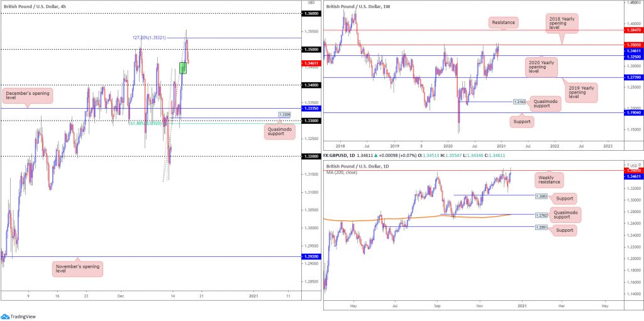644x321 pixels.
Task: Select the Resistance callout on weekly chart
Action: (504, 23)
